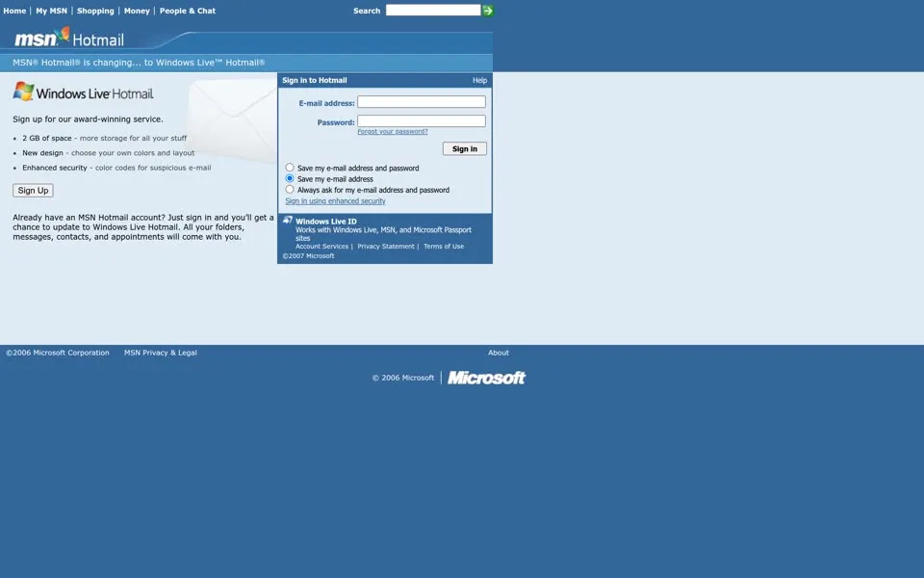This screenshot has height=578, width=924.
Task: Click 'Enhanced security' bullet text
Action: coord(55,168)
